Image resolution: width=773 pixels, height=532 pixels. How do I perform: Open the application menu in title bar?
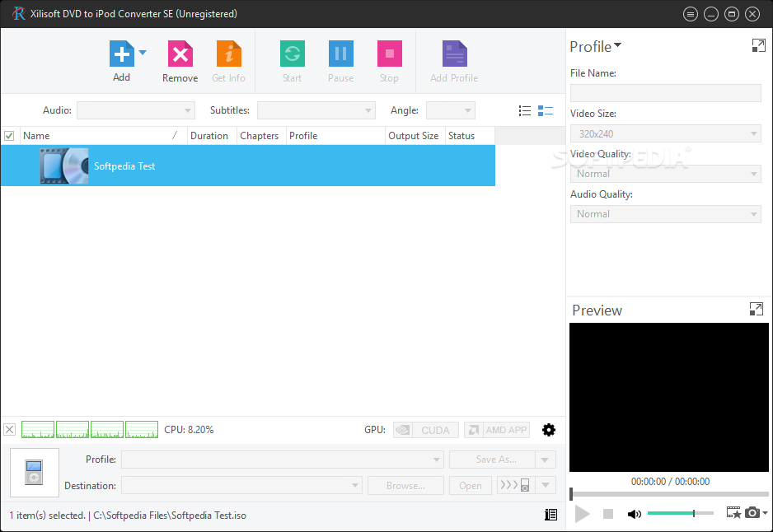pyautogui.click(x=691, y=14)
